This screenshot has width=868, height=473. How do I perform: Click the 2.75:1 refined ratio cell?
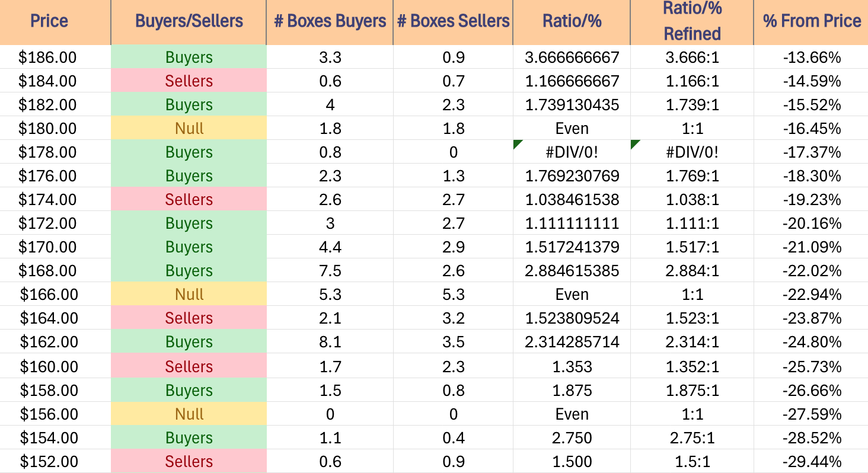[x=692, y=438]
